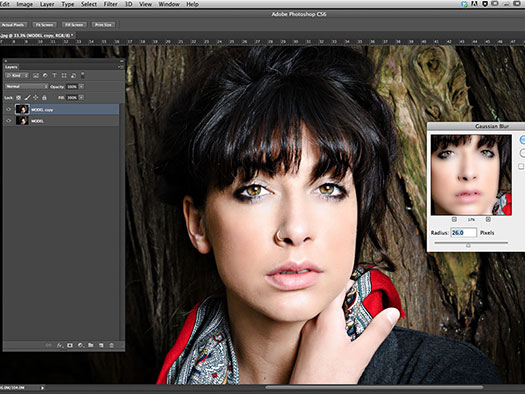Create a new group folder icon
525x394 pixels.
tap(91, 345)
